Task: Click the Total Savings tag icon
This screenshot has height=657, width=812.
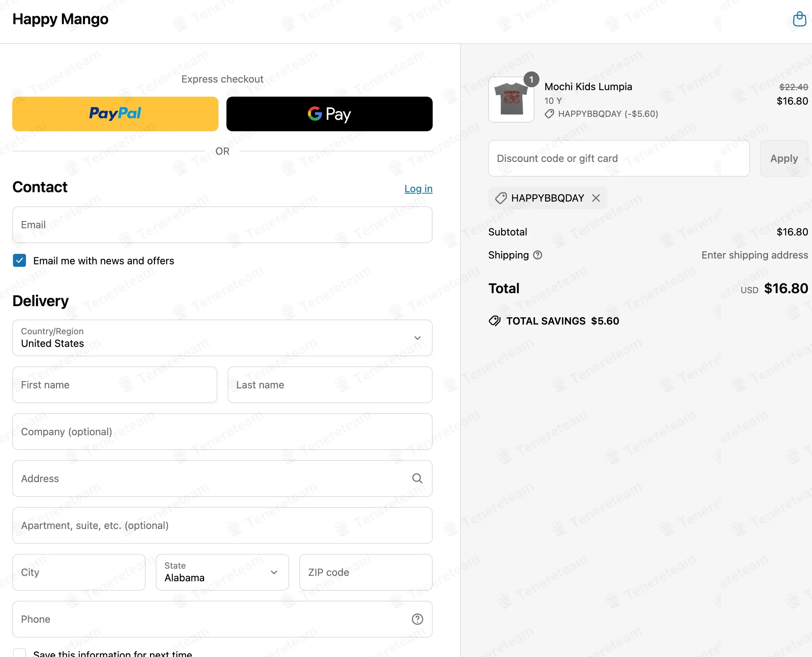Action: (x=495, y=321)
